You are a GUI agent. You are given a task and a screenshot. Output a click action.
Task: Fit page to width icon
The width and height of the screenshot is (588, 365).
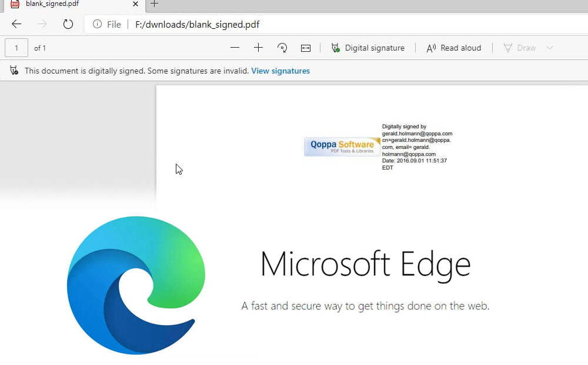tap(306, 48)
